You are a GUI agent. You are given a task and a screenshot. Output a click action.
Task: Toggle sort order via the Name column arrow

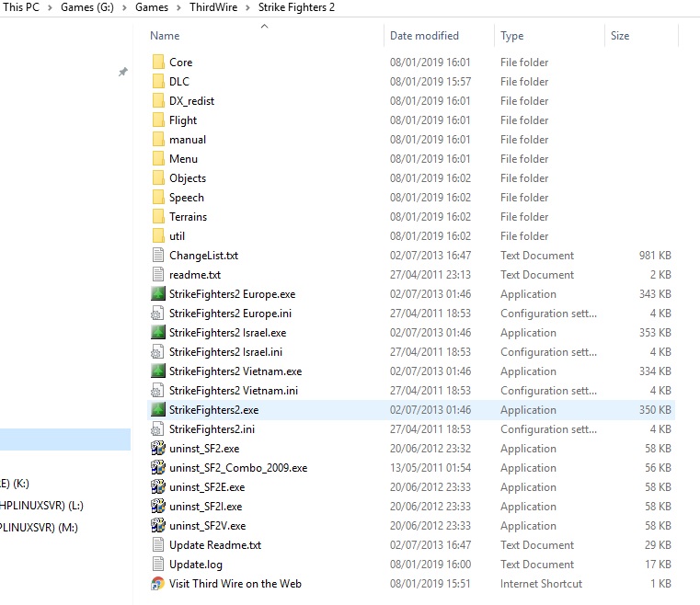[x=264, y=27]
